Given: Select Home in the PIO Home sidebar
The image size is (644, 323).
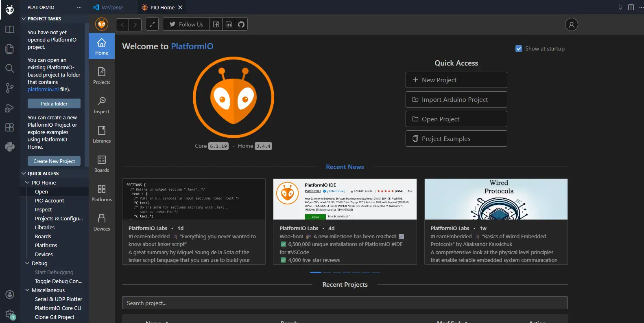Looking at the screenshot, I should click(102, 46).
